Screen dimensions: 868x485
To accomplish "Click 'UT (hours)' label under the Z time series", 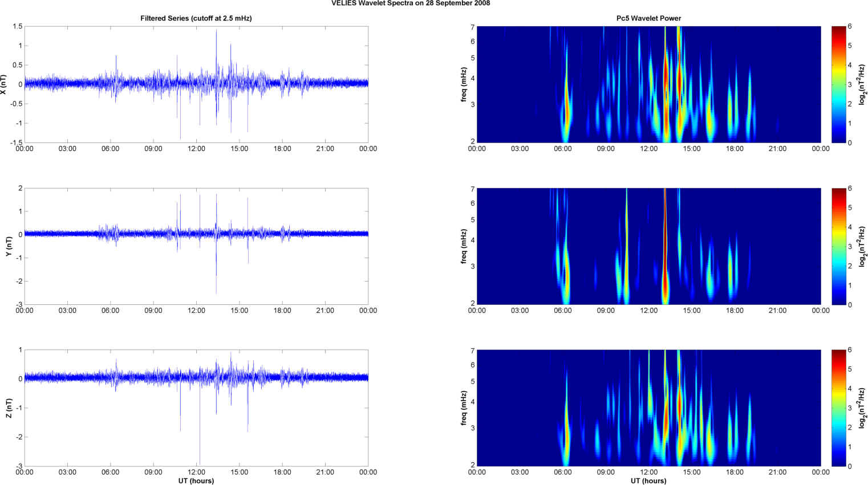I will click(196, 480).
